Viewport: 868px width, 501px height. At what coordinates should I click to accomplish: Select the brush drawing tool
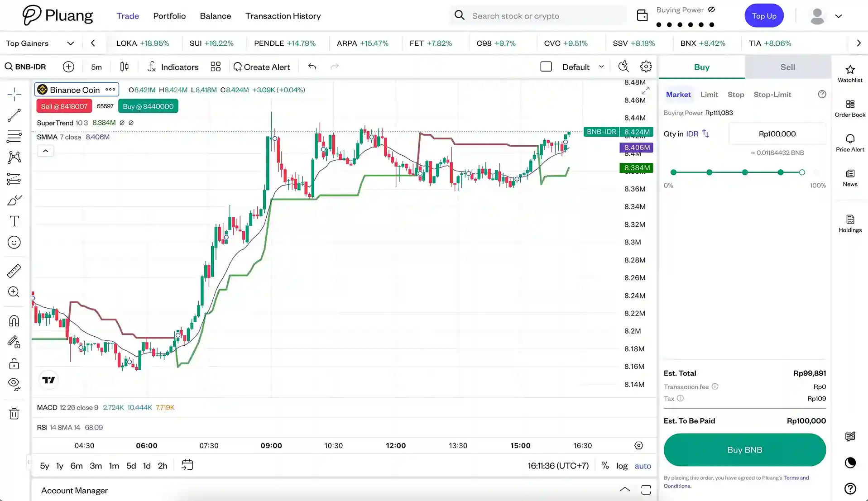tap(14, 200)
